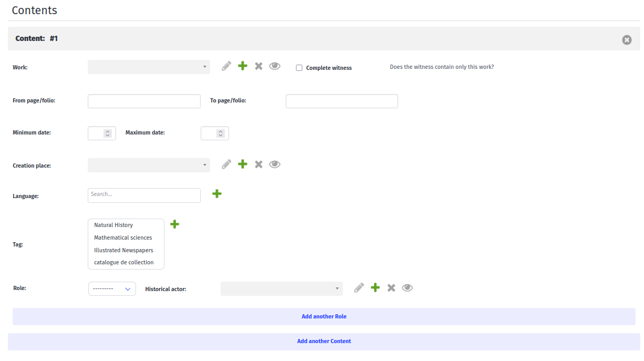Increment Minimum date with the stepper
The image size is (644, 361).
coord(109,131)
